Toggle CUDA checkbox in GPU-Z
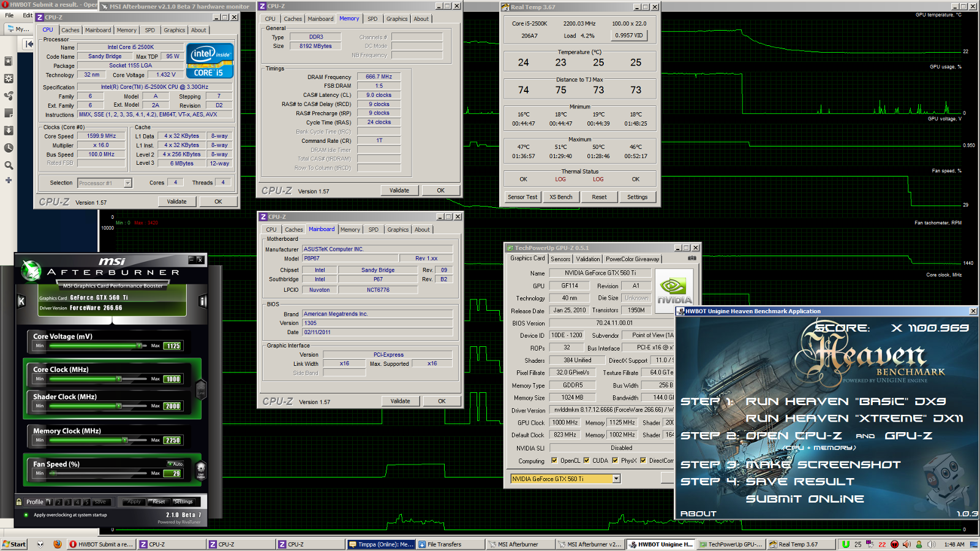 click(x=586, y=460)
